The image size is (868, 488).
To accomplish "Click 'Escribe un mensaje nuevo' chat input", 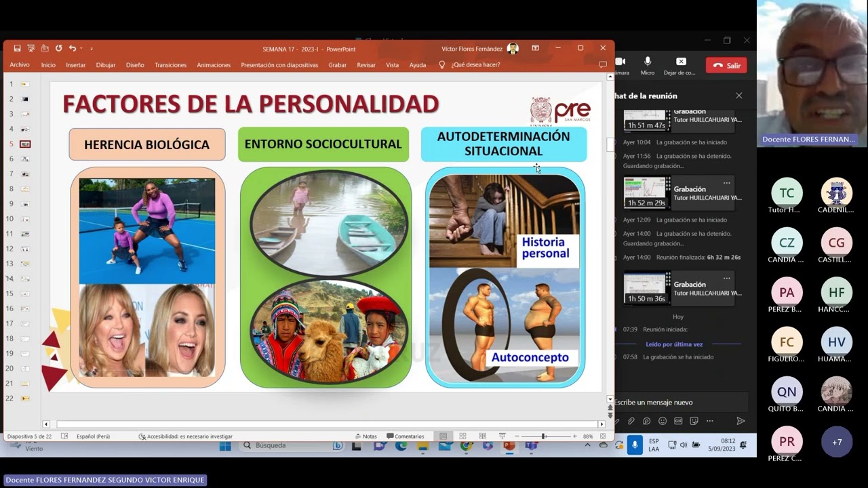I will point(682,402).
